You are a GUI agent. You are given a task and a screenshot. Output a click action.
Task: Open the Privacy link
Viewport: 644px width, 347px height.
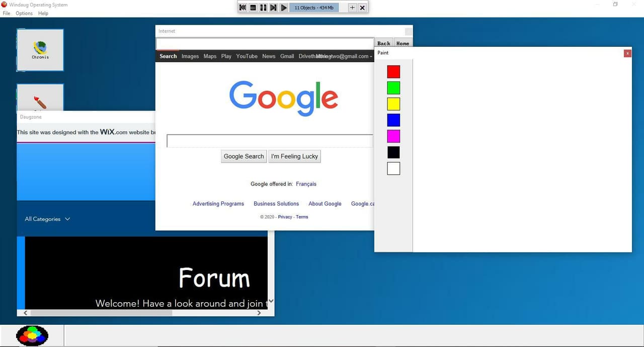(x=285, y=217)
